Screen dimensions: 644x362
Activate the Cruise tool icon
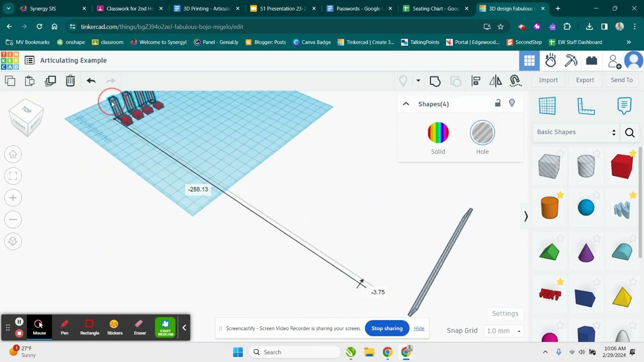coord(515,80)
